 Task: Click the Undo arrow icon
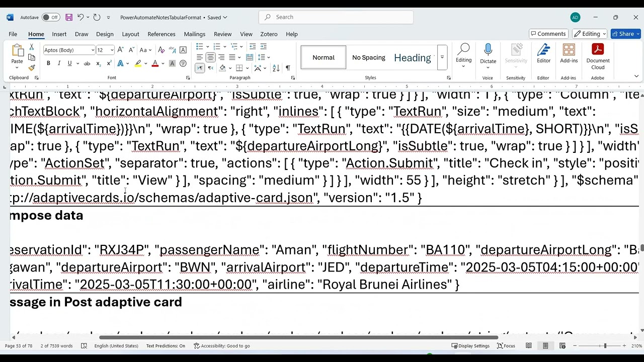point(80,17)
